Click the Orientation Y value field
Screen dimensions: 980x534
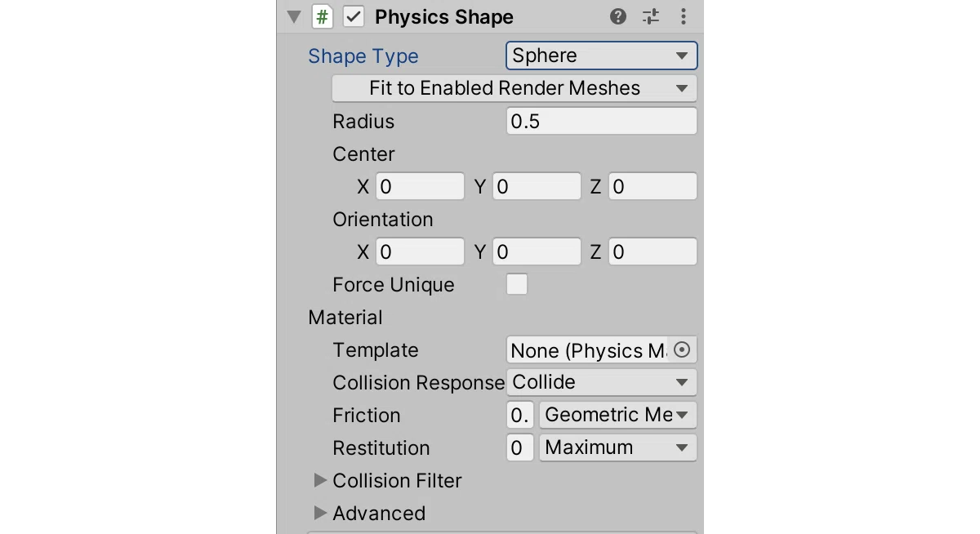[537, 251]
